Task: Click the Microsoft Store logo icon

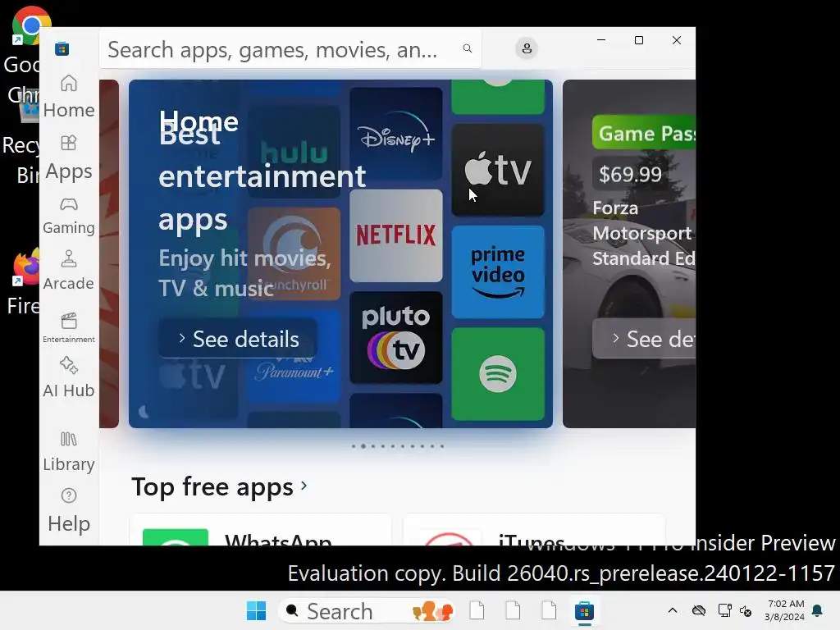Action: (62, 48)
